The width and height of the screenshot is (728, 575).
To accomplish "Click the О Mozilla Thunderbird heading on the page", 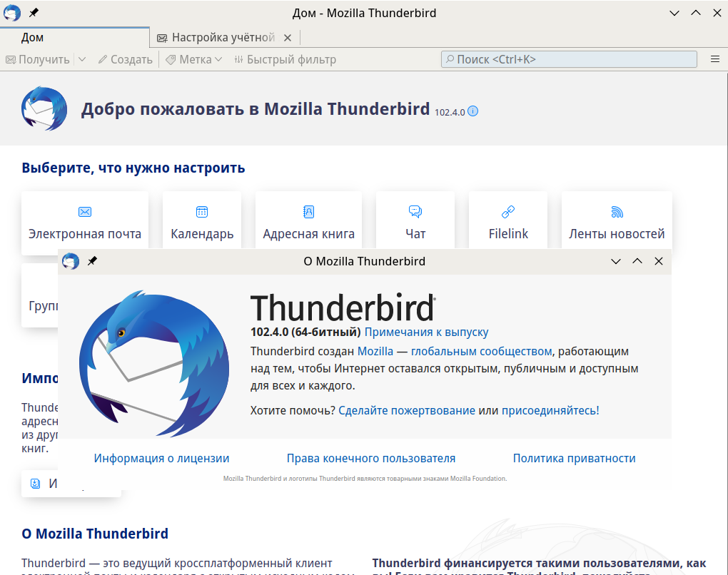I will tap(95, 534).
